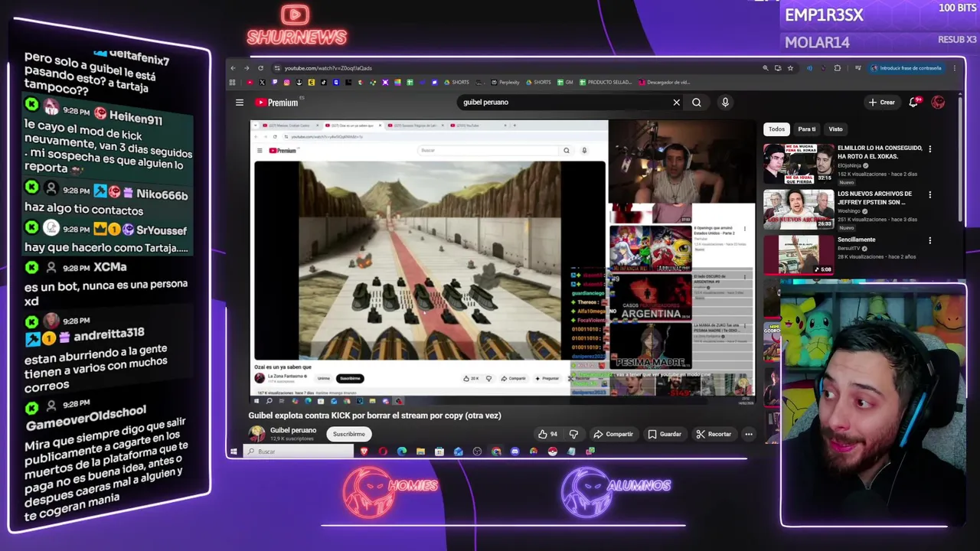
Task: Open 'LOS NUEVOS ARCHIVOS DE JEFFREY EPSTEIN' thumbnail
Action: 799,210
